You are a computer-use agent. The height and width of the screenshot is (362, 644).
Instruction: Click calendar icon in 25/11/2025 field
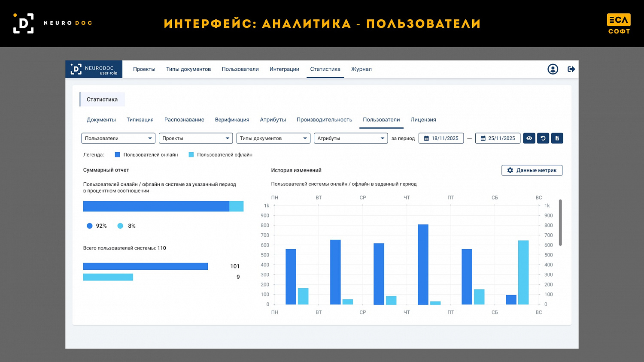(x=483, y=138)
